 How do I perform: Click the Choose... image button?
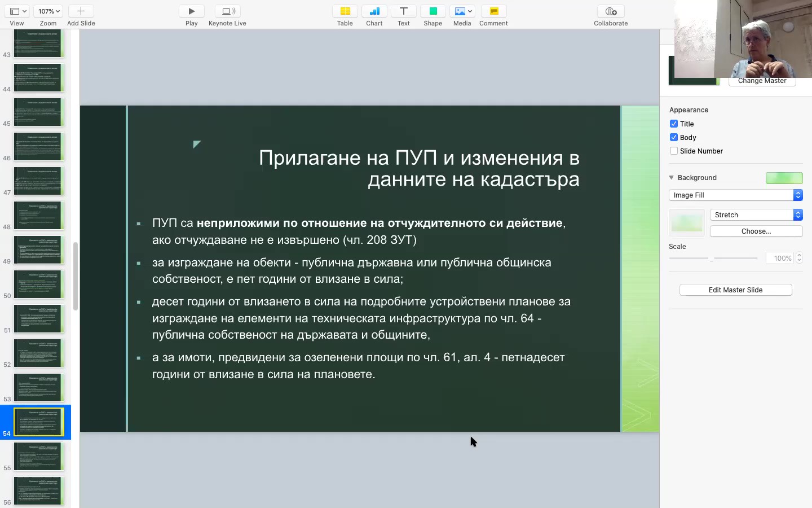tap(756, 231)
